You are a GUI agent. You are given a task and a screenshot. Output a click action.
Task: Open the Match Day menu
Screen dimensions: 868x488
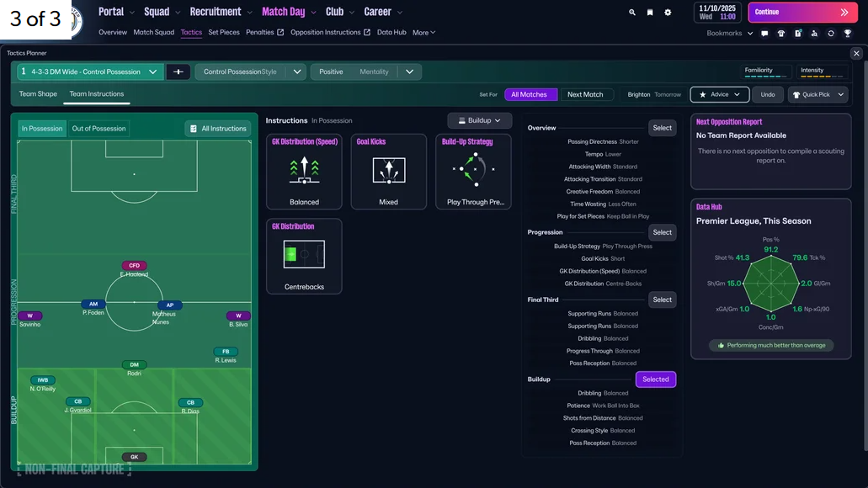pos(289,12)
